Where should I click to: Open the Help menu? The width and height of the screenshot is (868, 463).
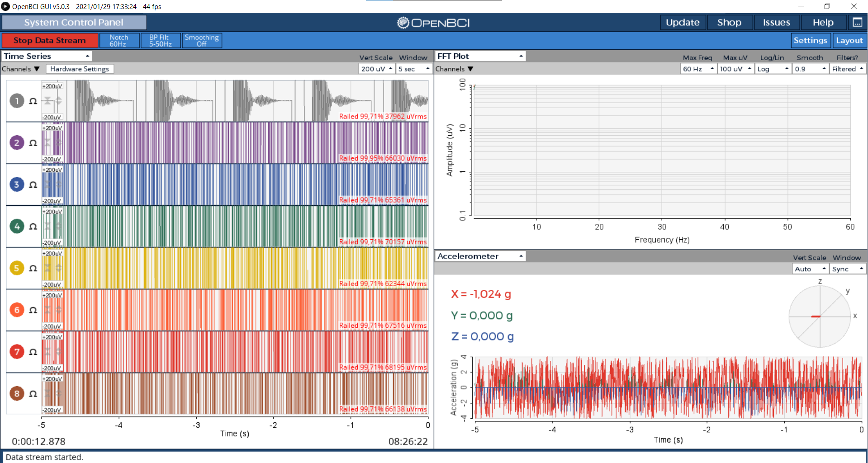[x=823, y=22]
